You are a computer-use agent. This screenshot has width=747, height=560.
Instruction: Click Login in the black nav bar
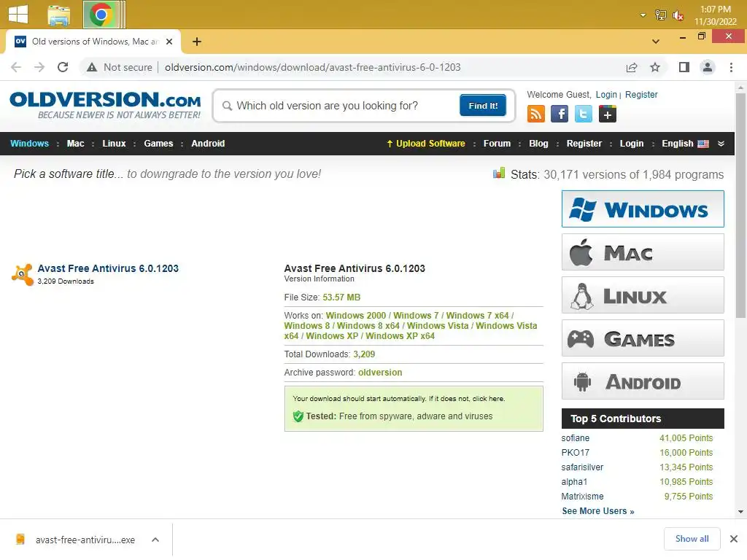click(631, 144)
